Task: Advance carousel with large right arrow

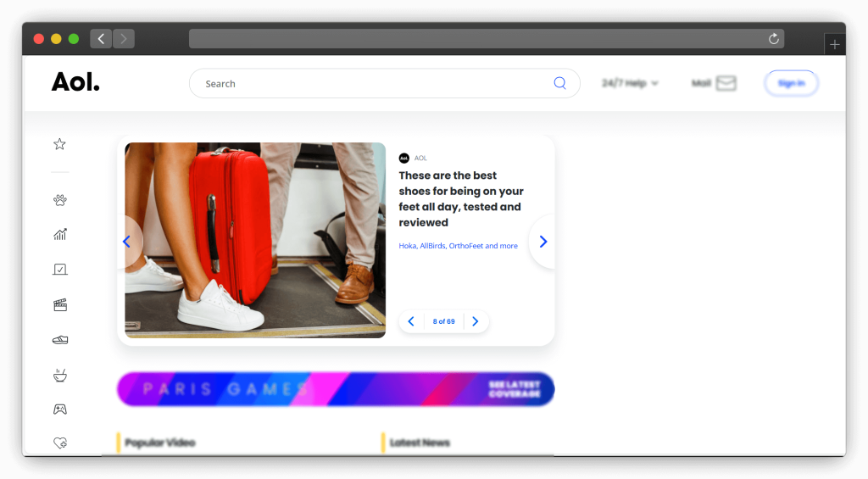Action: pos(543,242)
